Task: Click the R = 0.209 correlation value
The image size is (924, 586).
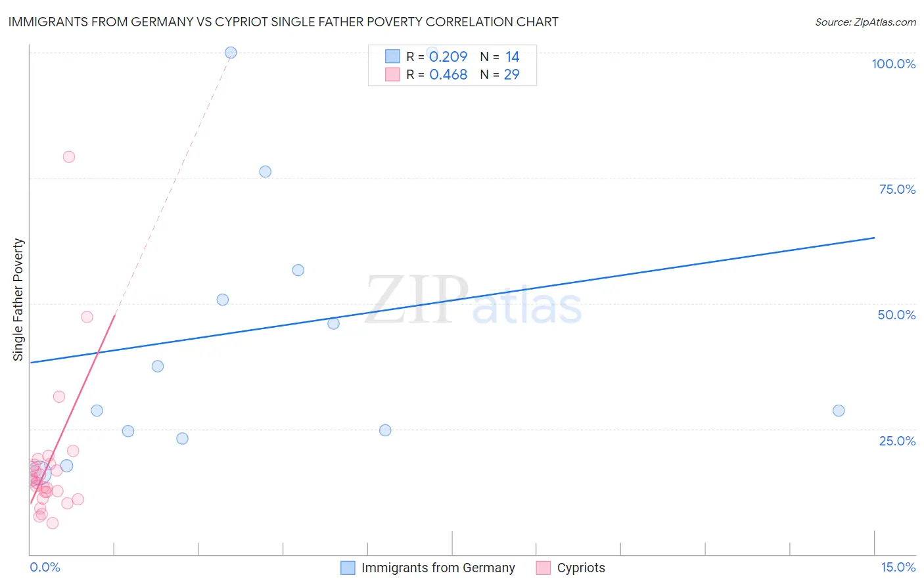Action: tap(437, 57)
